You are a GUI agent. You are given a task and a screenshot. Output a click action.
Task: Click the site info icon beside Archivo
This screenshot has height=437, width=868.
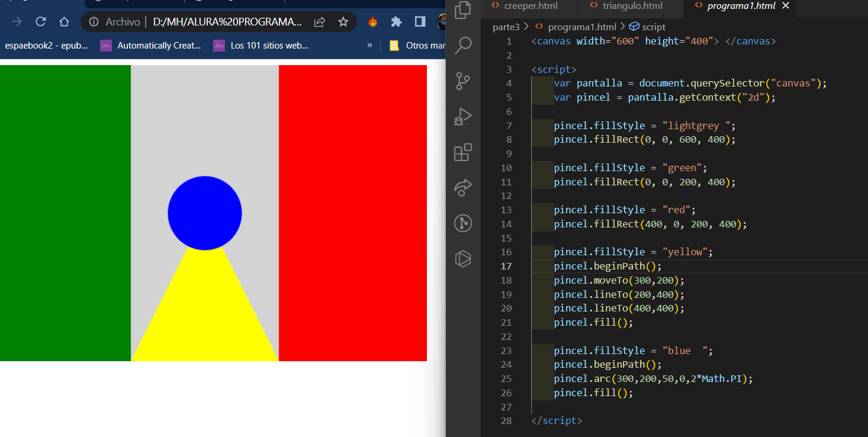pos(94,22)
